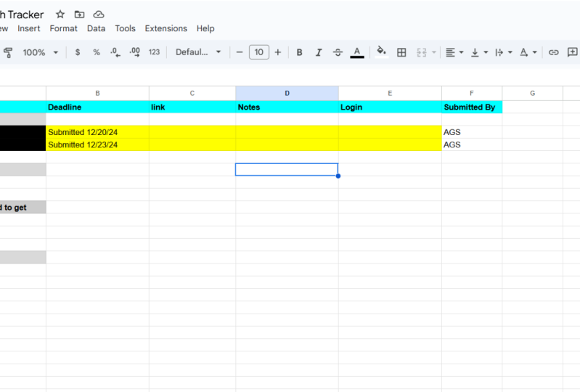Open the zoom 100% dropdown

(41, 52)
